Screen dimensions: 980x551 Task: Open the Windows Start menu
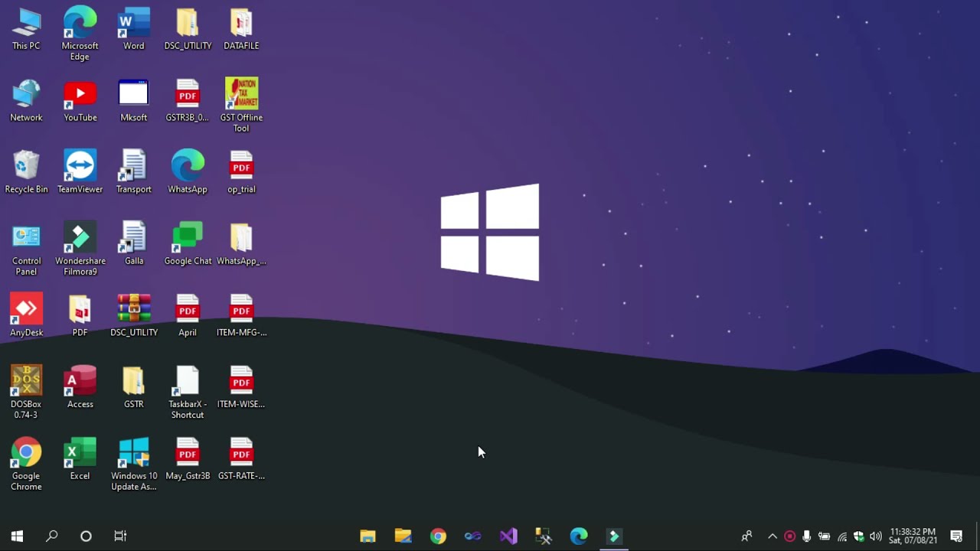click(x=17, y=536)
